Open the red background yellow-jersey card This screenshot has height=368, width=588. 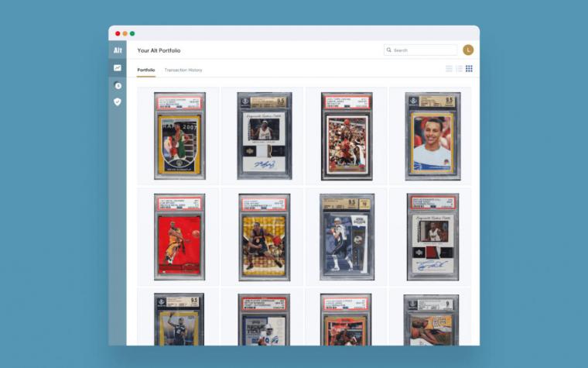point(179,237)
